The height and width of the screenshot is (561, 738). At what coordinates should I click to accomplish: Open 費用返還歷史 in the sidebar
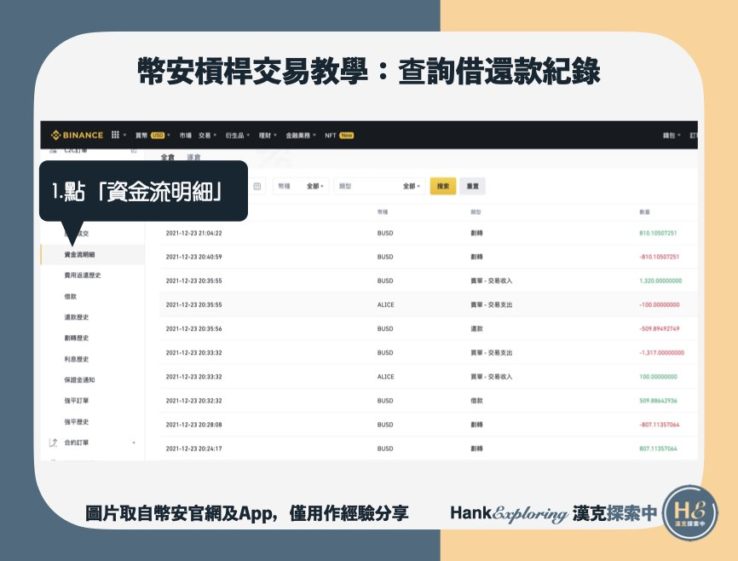click(x=82, y=275)
